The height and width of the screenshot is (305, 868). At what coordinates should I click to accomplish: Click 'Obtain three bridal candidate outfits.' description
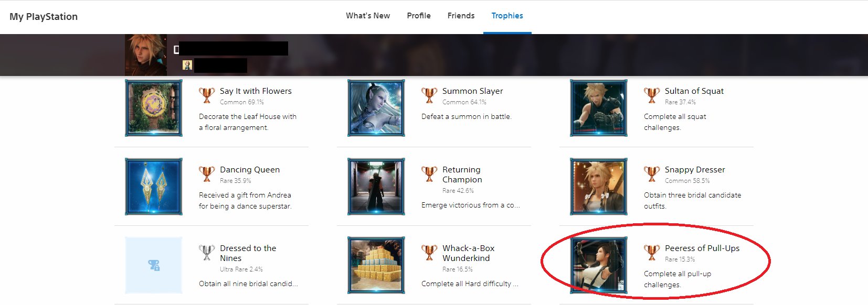click(x=693, y=201)
